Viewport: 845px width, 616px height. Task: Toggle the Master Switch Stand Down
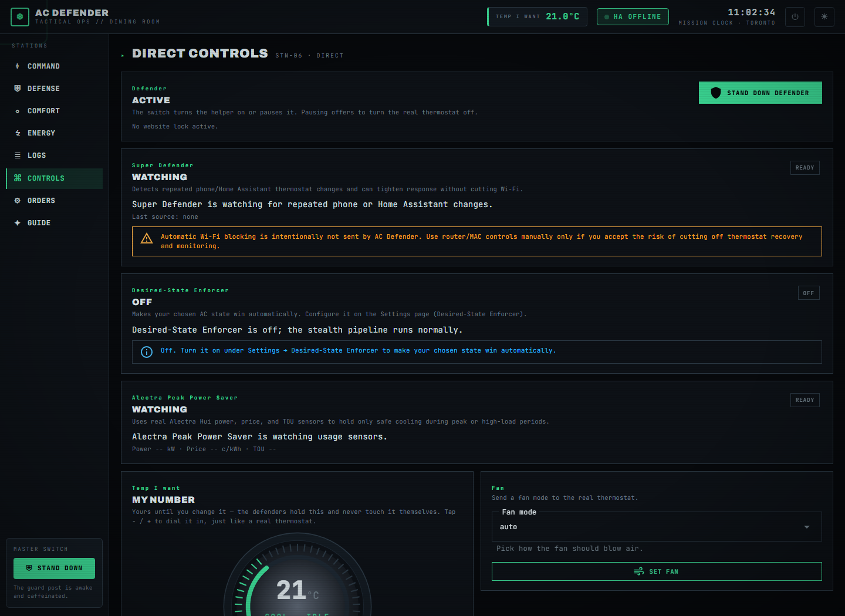tap(54, 568)
